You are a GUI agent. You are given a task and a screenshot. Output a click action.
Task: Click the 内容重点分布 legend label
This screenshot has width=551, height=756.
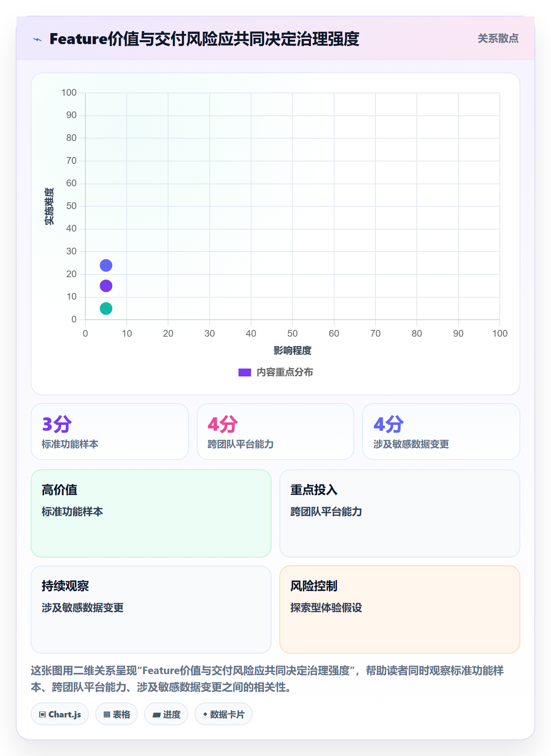click(x=285, y=372)
